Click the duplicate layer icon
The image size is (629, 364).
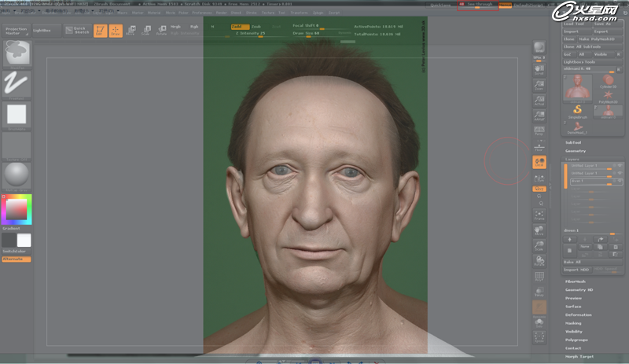[600, 247]
